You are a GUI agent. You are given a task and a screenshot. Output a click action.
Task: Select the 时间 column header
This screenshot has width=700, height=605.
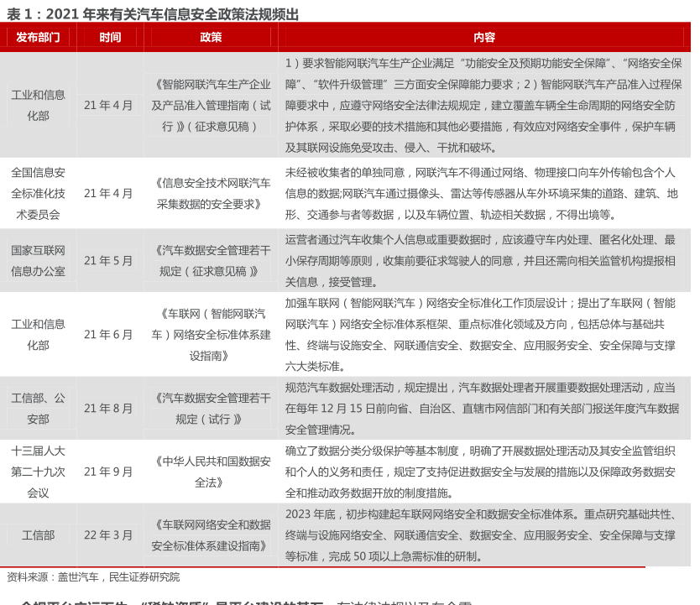click(x=110, y=37)
